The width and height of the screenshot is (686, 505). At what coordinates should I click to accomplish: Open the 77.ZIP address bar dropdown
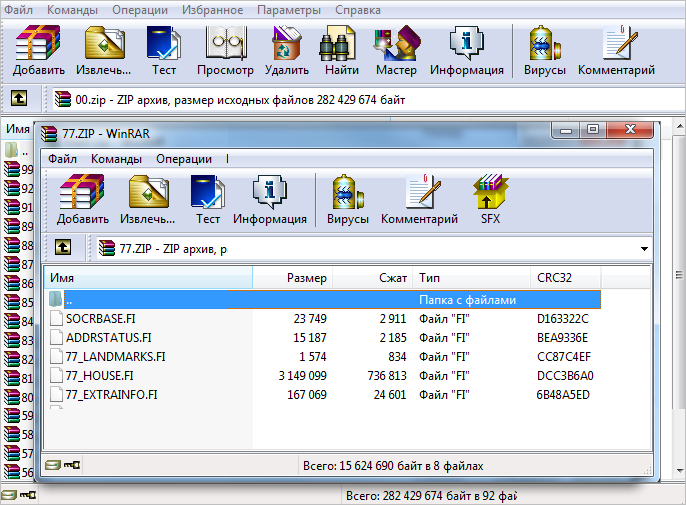644,249
